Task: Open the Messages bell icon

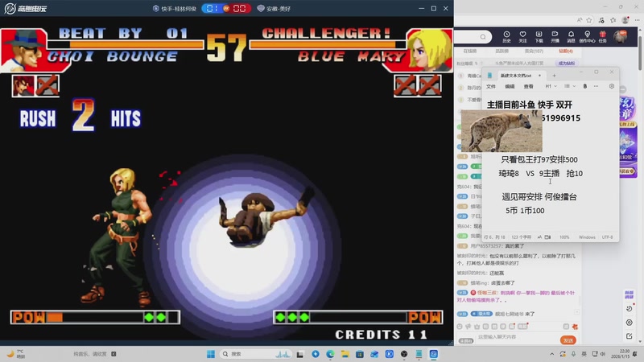Action: point(571,36)
